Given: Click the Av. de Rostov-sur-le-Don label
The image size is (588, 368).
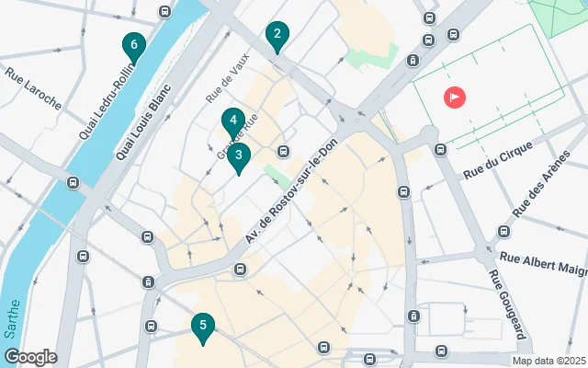Looking at the screenshot, I should pyautogui.click(x=292, y=190).
